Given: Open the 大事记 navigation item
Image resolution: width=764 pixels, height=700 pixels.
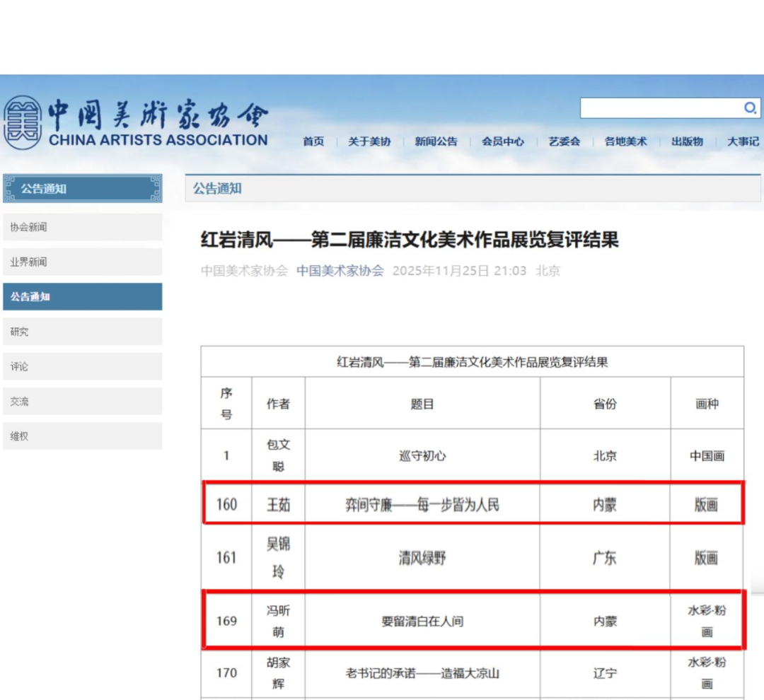Looking at the screenshot, I should pyautogui.click(x=742, y=141).
